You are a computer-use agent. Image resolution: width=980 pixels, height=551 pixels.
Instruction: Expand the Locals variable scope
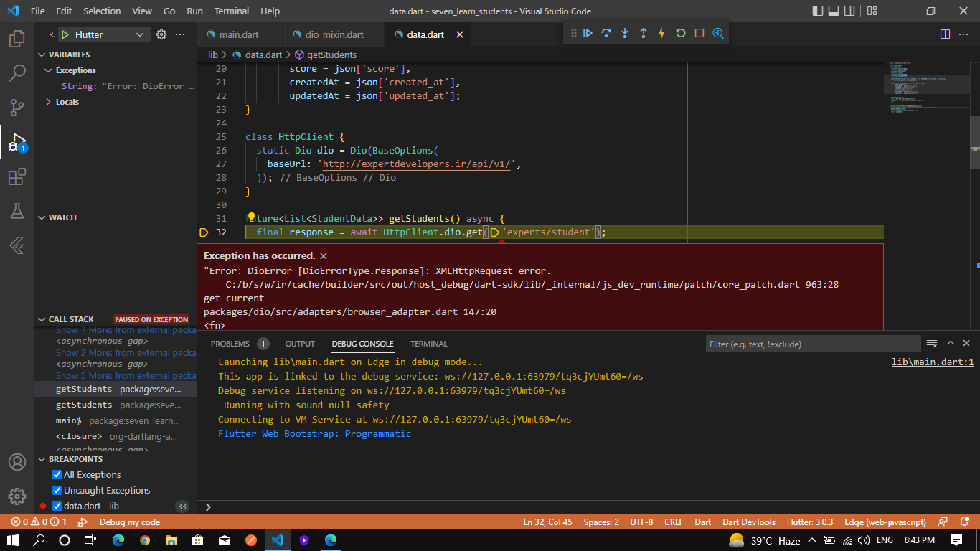(x=116, y=102)
